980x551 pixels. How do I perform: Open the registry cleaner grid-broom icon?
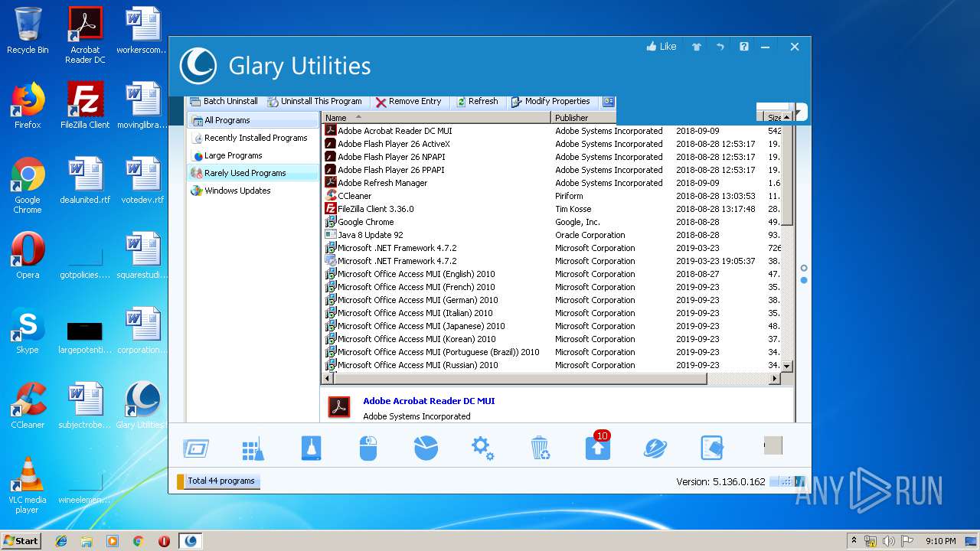(253, 448)
